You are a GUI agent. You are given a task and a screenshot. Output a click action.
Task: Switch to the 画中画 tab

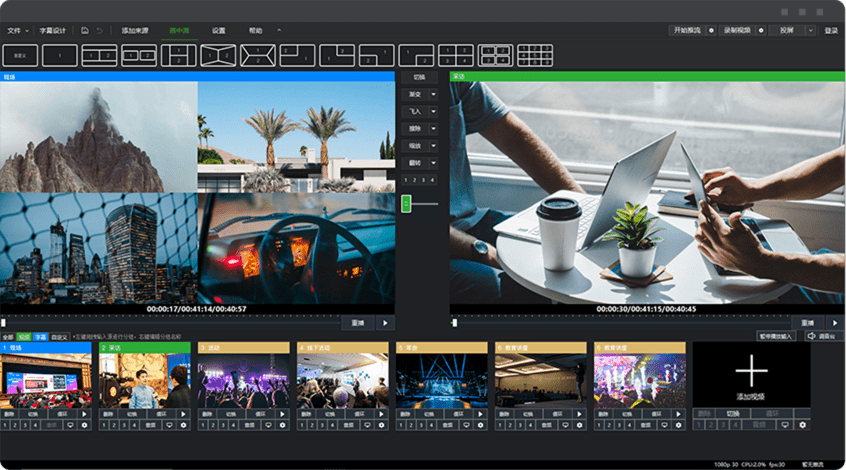tap(181, 31)
